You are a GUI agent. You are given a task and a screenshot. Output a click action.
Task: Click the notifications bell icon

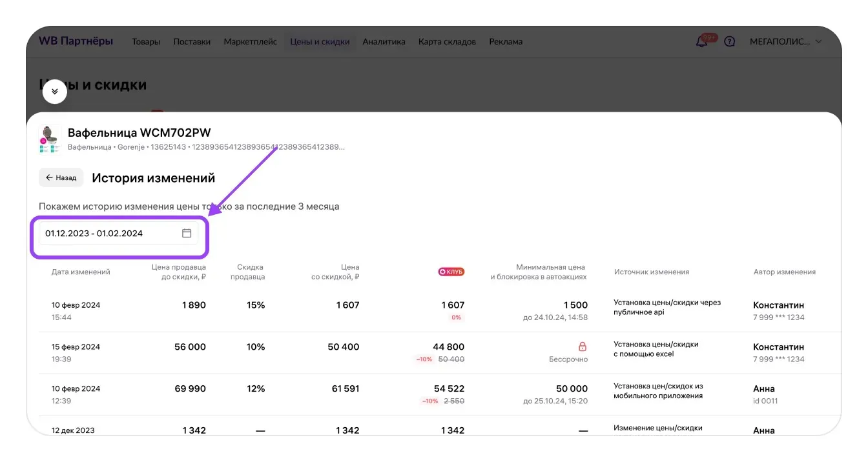click(701, 42)
